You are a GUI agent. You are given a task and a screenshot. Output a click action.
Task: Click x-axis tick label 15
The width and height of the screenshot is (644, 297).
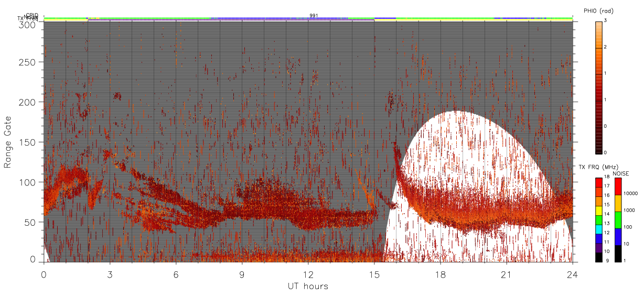coord(374,274)
